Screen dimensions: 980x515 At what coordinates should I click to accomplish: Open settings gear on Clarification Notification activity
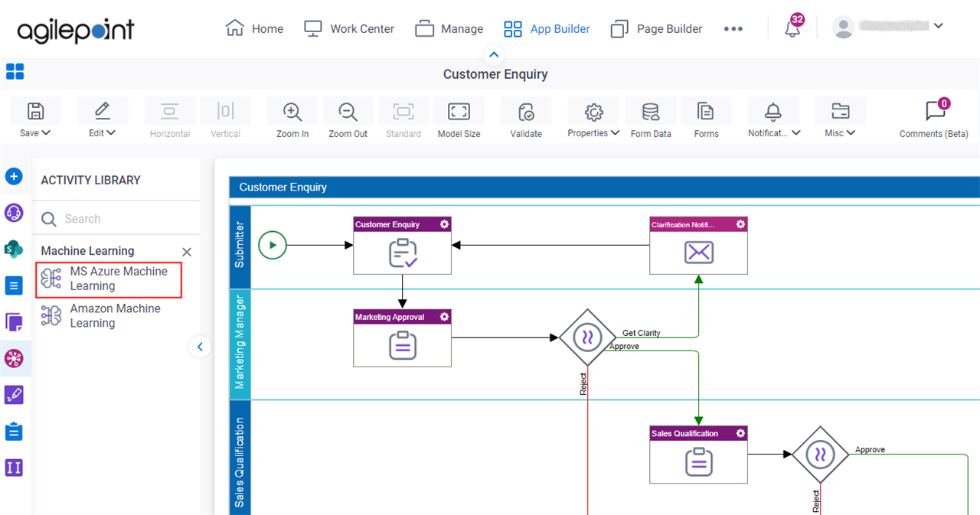(740, 224)
